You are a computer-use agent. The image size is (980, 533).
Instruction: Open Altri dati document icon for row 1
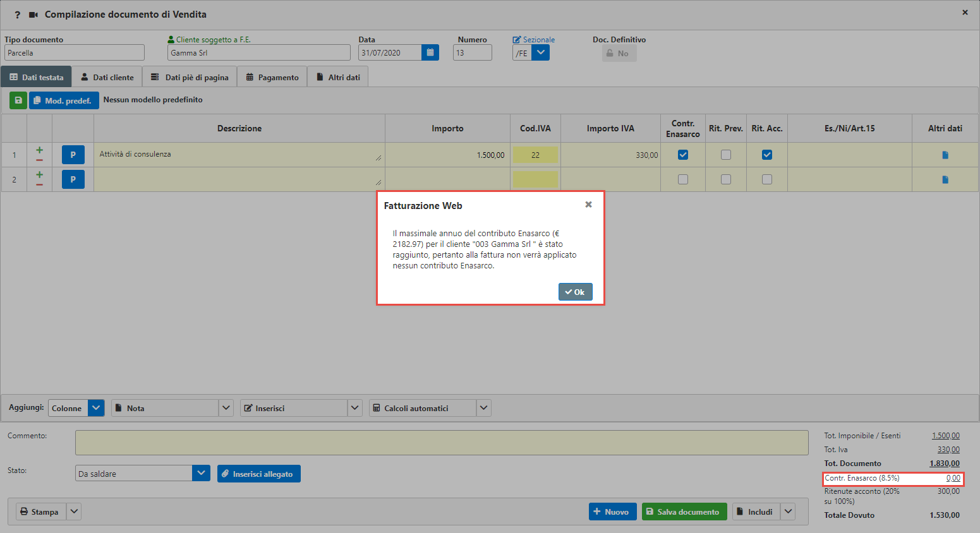tap(945, 155)
